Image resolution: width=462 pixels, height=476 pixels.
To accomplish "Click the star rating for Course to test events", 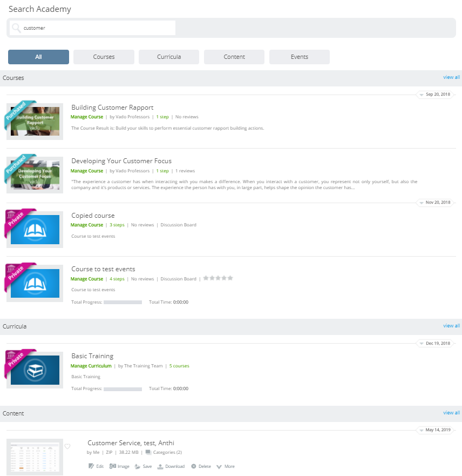I will [x=218, y=278].
